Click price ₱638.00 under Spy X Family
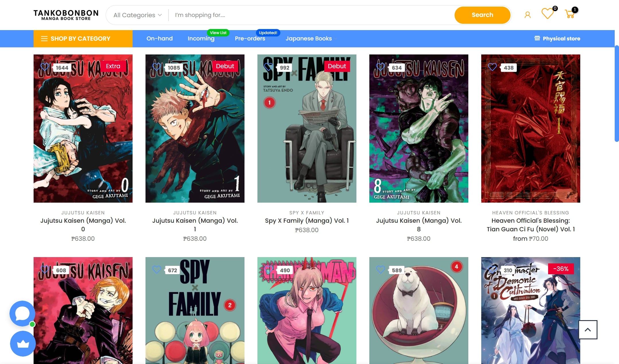619x364 pixels. [x=307, y=230]
